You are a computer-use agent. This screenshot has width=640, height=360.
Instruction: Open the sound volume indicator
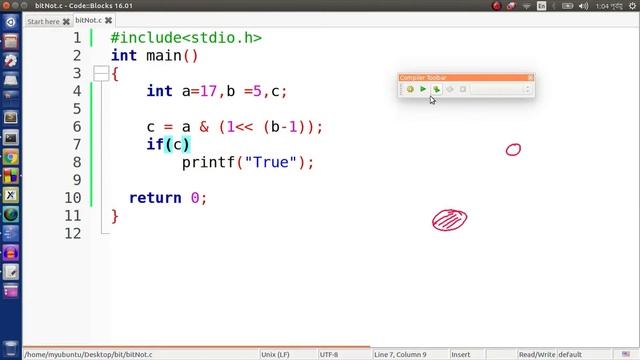pyautogui.click(x=584, y=6)
